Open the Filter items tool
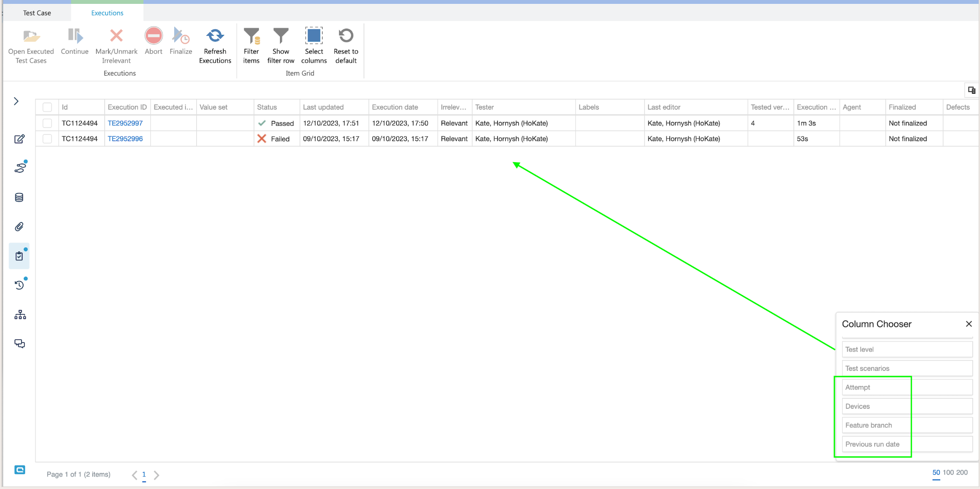The image size is (980, 489). pos(251,36)
